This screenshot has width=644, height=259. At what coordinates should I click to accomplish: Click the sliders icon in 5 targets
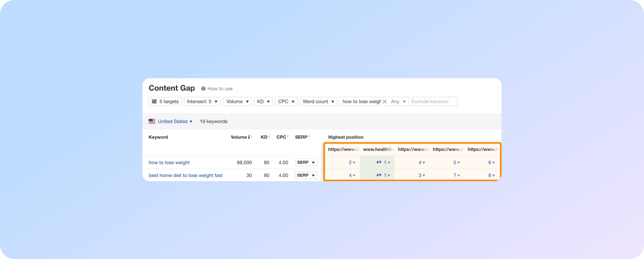154,102
